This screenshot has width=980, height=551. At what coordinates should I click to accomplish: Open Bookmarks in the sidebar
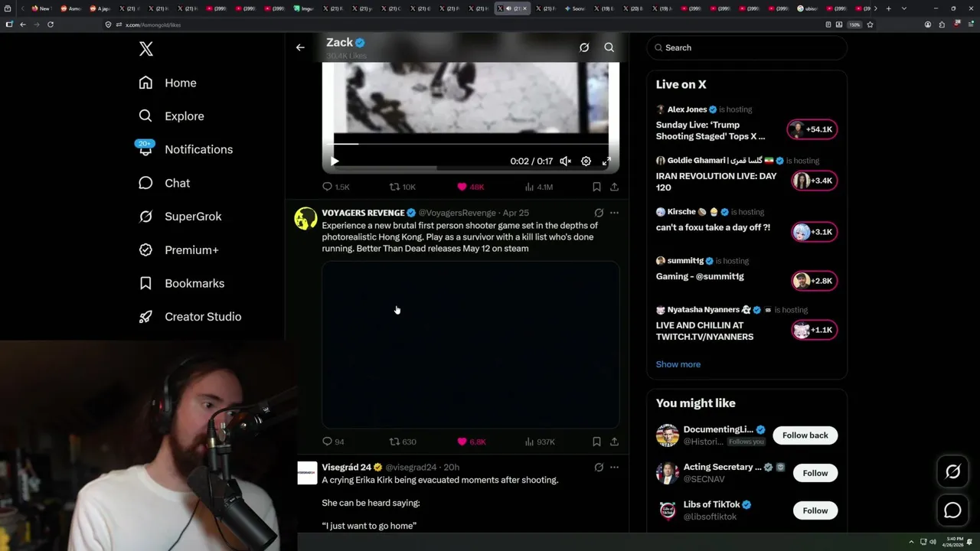point(181,283)
